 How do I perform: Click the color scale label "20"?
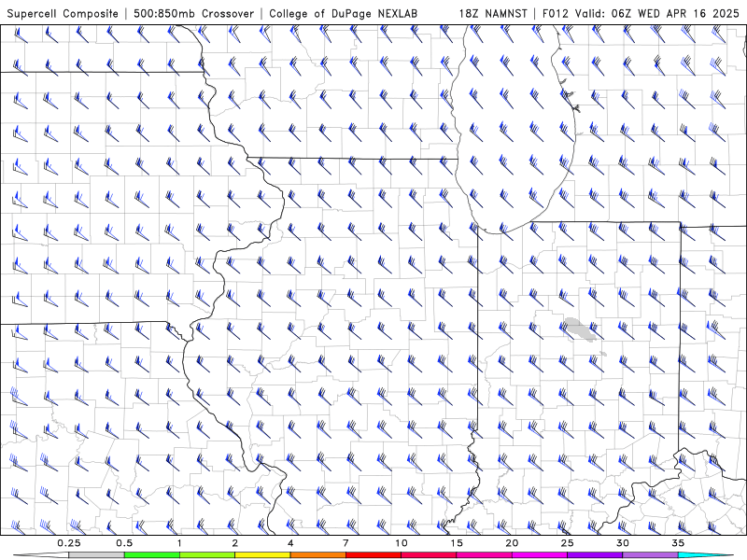point(512,543)
